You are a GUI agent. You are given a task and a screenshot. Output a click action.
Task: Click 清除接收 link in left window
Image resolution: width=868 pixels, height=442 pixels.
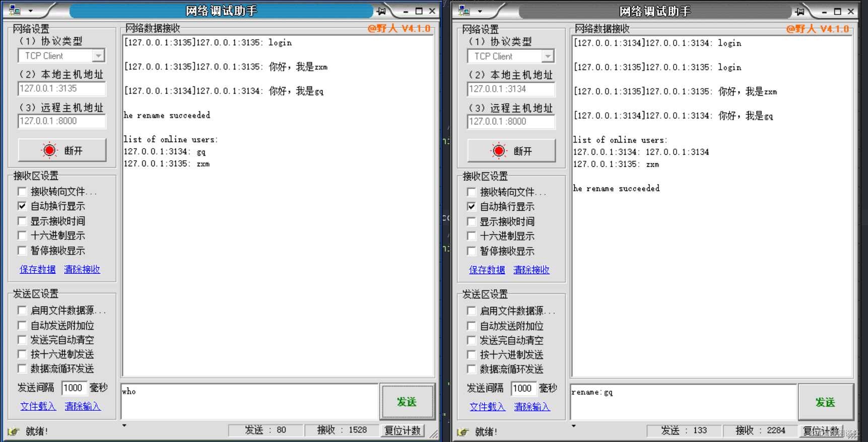(82, 269)
